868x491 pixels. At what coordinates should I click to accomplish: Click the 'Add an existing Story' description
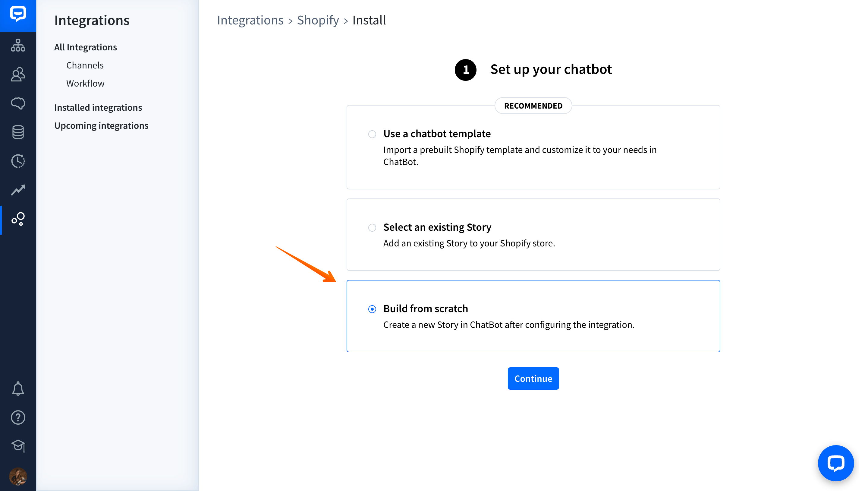(469, 243)
